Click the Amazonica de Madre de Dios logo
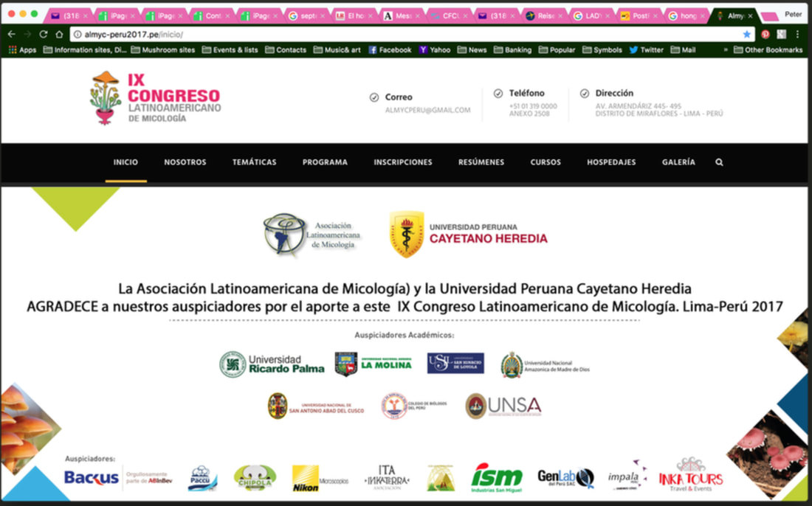The image size is (812, 506). (546, 365)
